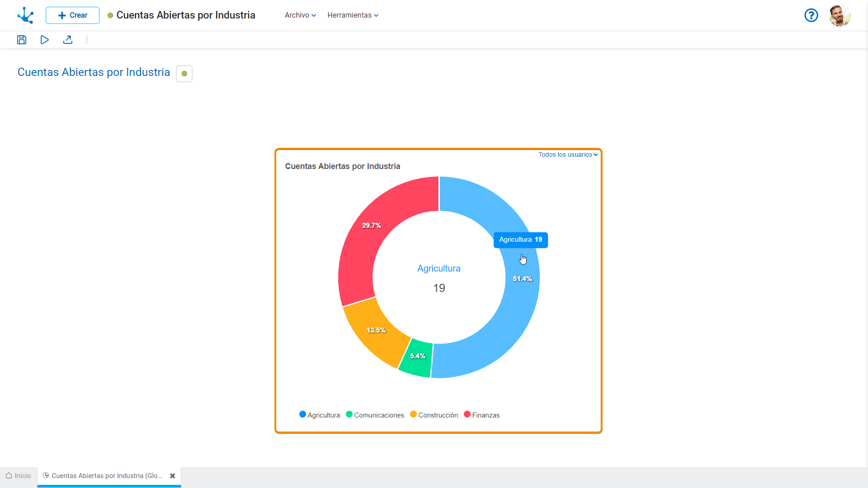Screen dimensions: 868x488
Task: Toggle the Comunicaciones legend item
Action: pyautogui.click(x=375, y=415)
